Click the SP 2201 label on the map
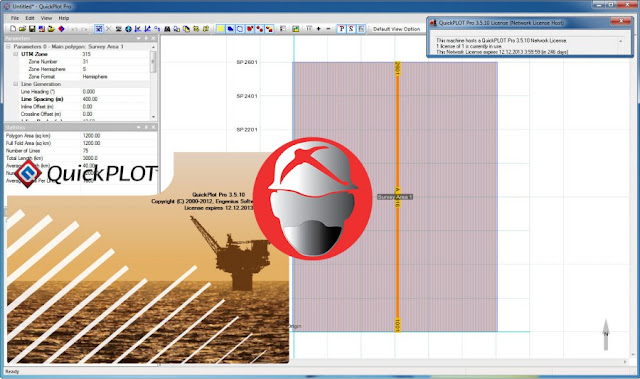Viewport: 640px width, 379px height. (247, 130)
